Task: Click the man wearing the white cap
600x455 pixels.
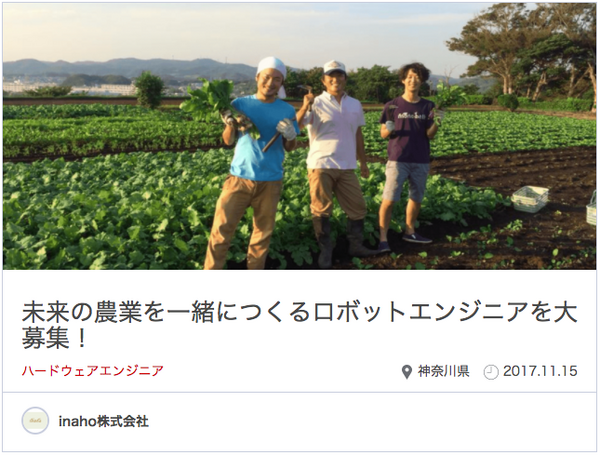Action: [x=334, y=161]
